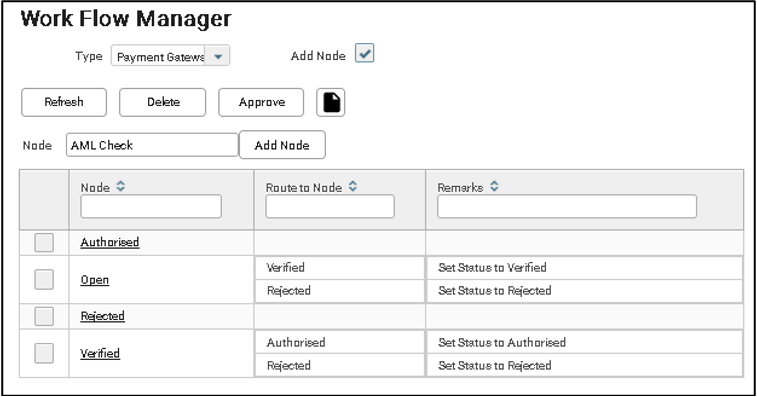This screenshot has width=757, height=397.
Task: Check the Rejected row checkbox
Action: (x=44, y=316)
